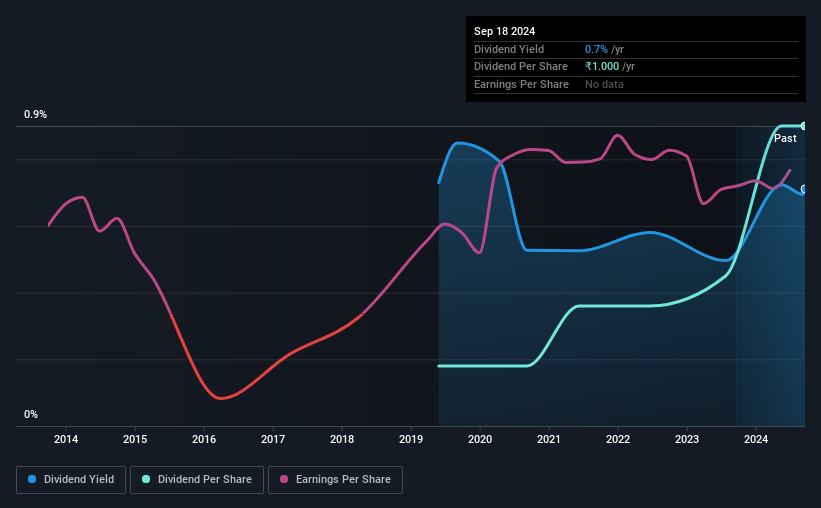Click the 'No data' Earnings Per Share tooltip entry
Image resolution: width=821 pixels, height=508 pixels.
pos(604,84)
